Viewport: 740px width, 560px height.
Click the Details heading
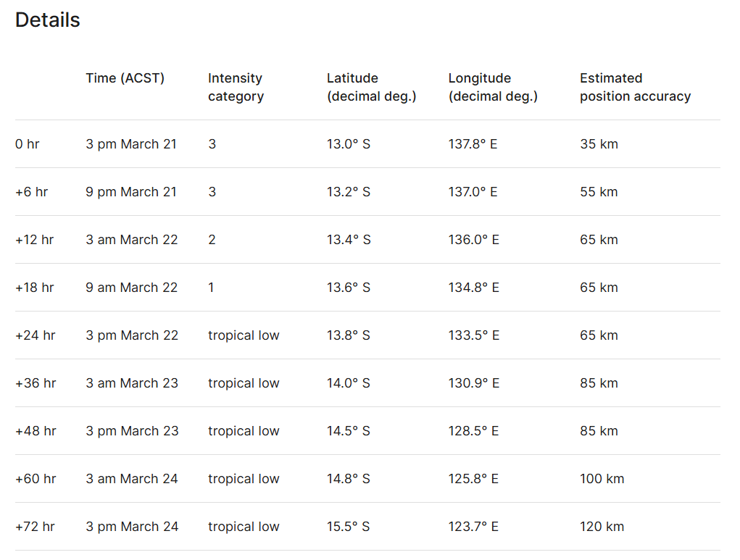tap(48, 20)
